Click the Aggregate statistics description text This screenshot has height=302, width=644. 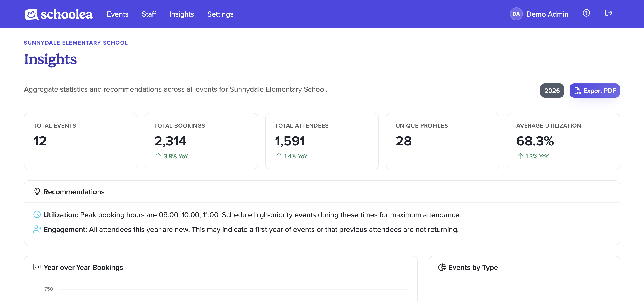[x=175, y=89]
